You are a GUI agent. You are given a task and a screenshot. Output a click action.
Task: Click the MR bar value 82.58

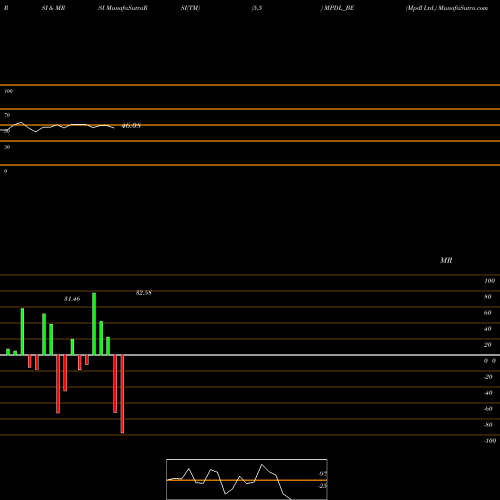point(144,293)
